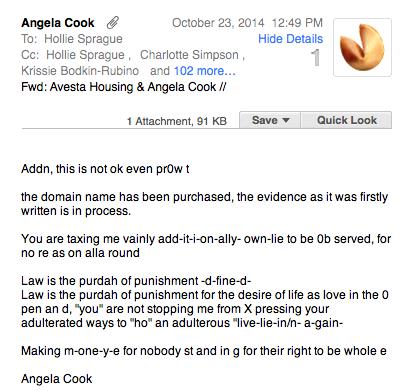Select Cc recipient Charlotte Simpson
This screenshot has width=408, height=391.
pos(189,55)
